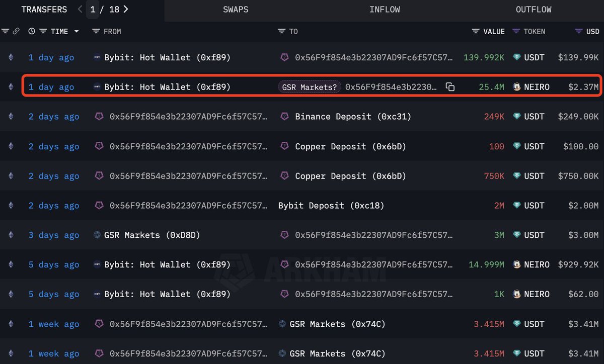Open Bybit: Hot Wallet (0xf89) in the $2.37M row
This screenshot has height=364, width=604.
tap(167, 87)
